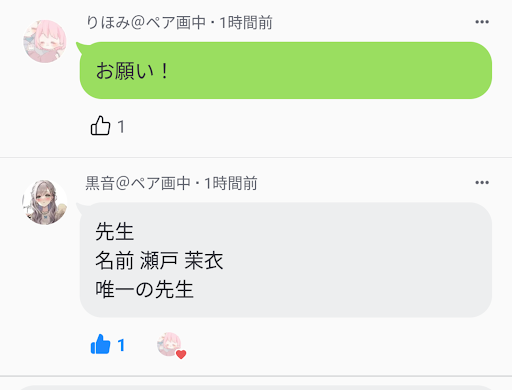Open the three-dot menu on りほみ's comment
The width and height of the screenshot is (512, 390).
point(482,22)
